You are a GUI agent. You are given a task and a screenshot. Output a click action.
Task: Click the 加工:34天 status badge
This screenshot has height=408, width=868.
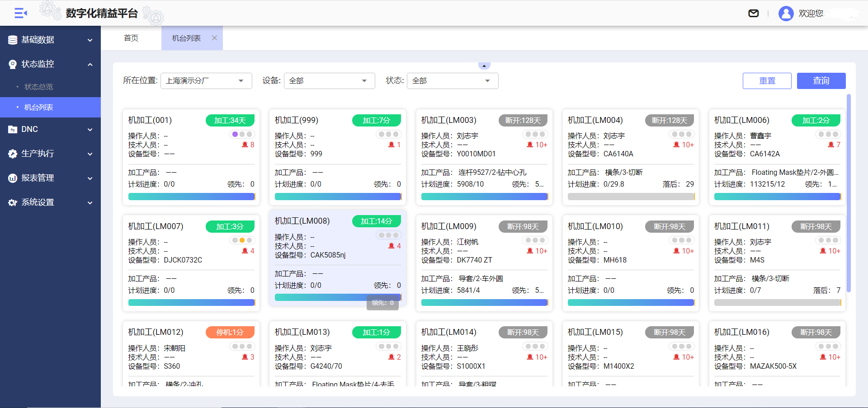[230, 120]
